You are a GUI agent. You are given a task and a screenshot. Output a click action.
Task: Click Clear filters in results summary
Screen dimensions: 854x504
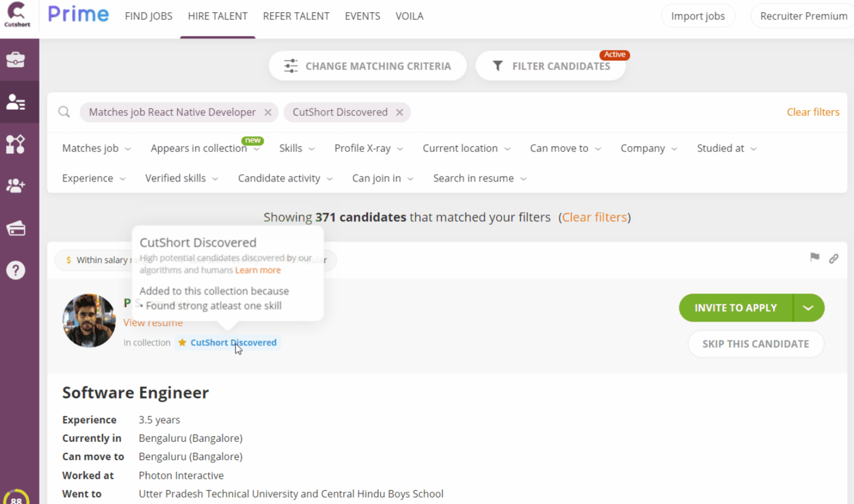594,217
